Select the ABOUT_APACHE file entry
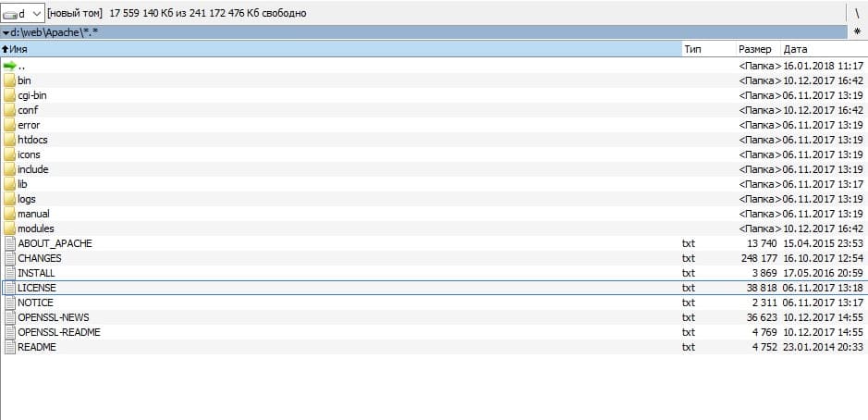The width and height of the screenshot is (868, 420). click(x=434, y=243)
